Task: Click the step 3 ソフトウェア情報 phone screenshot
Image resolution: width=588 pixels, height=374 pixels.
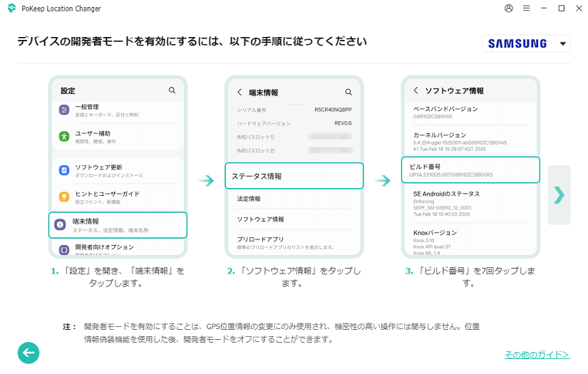Action: [x=470, y=167]
